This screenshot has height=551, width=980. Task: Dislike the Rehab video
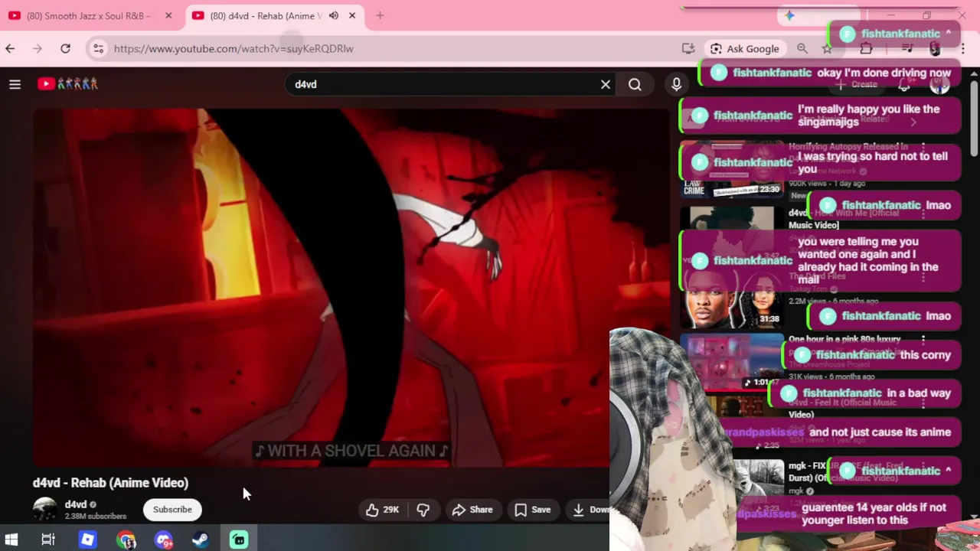[423, 510]
